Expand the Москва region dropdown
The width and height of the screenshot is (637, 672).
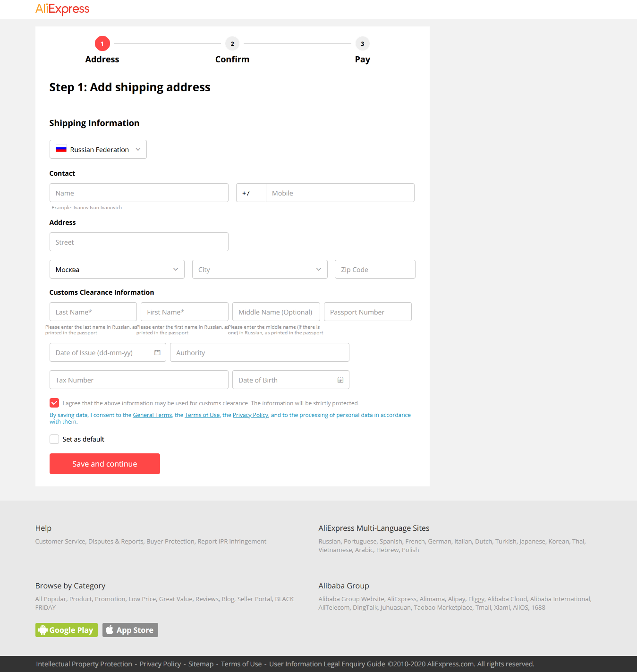tap(117, 269)
